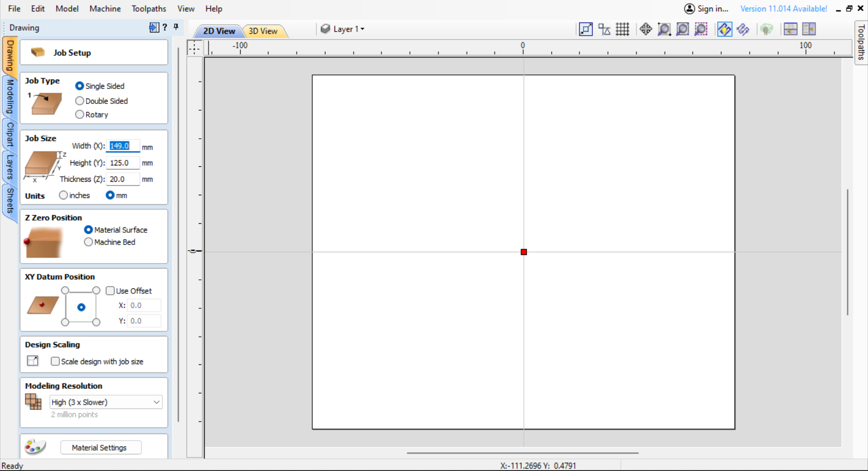
Task: Check Scale design with job size
Action: (x=55, y=361)
